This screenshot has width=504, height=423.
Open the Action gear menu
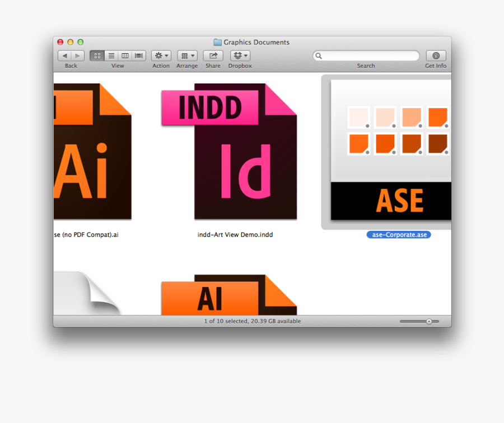click(x=161, y=55)
